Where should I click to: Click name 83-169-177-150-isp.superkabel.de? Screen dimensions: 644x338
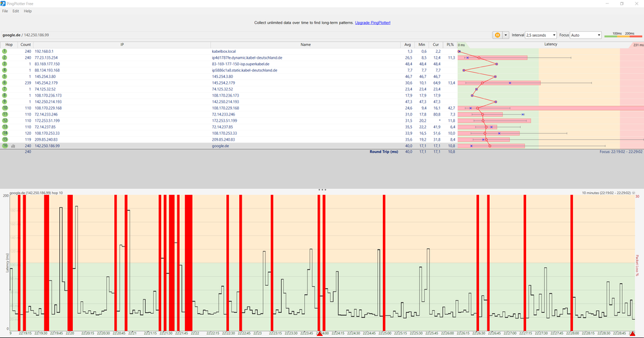coord(240,64)
